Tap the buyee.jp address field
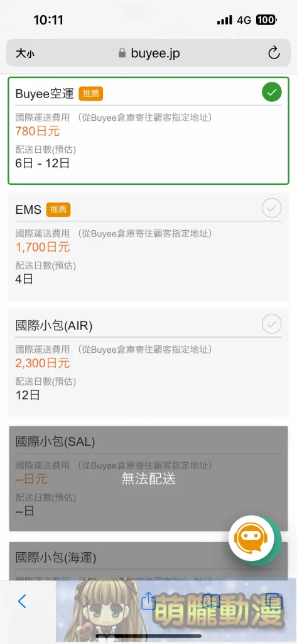297x644 pixels. (148, 53)
